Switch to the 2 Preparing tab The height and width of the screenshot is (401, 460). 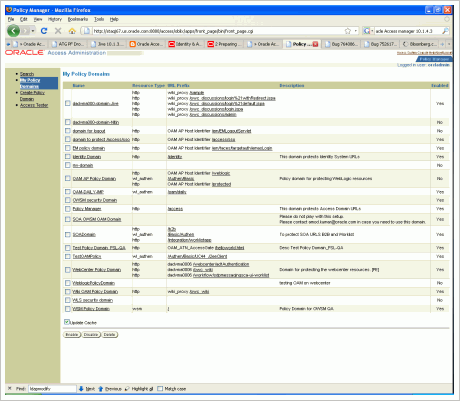[x=224, y=44]
